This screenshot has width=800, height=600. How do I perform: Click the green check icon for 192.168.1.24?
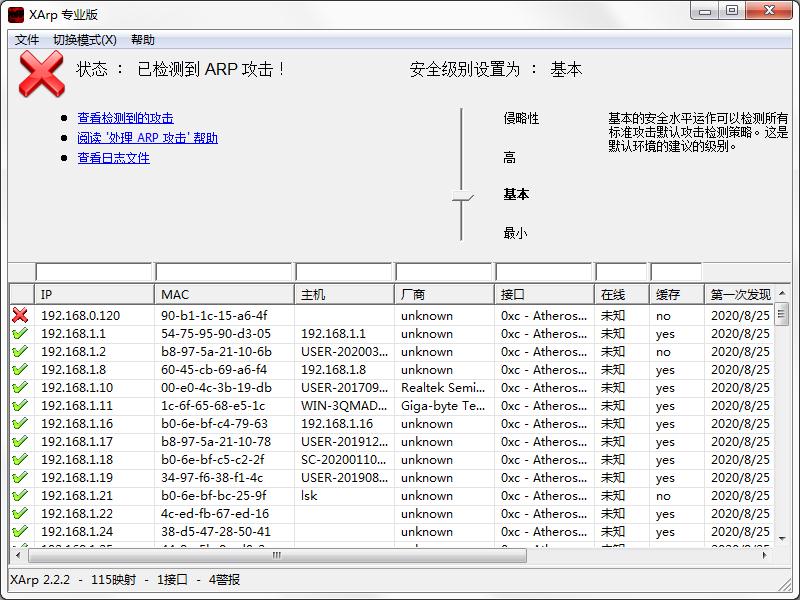tap(22, 531)
